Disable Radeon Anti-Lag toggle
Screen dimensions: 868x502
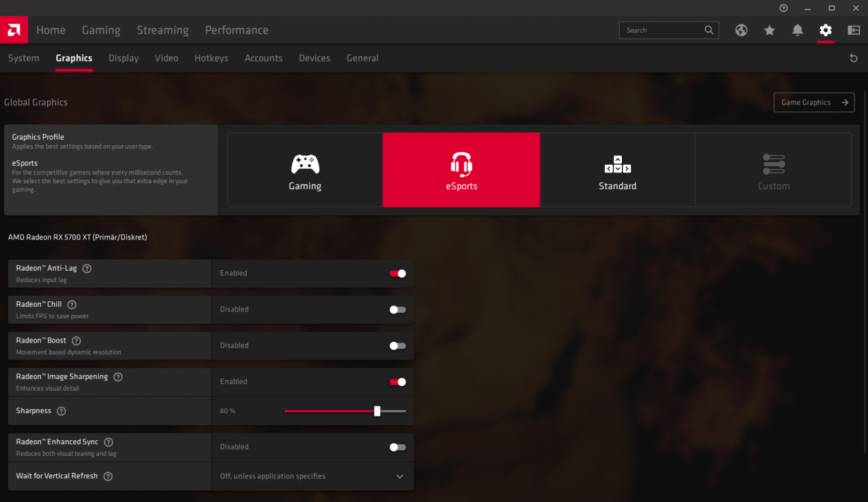[398, 273]
